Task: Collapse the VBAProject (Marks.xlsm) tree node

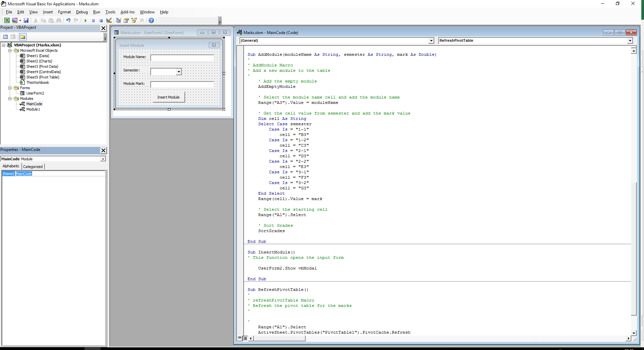Action: point(4,45)
